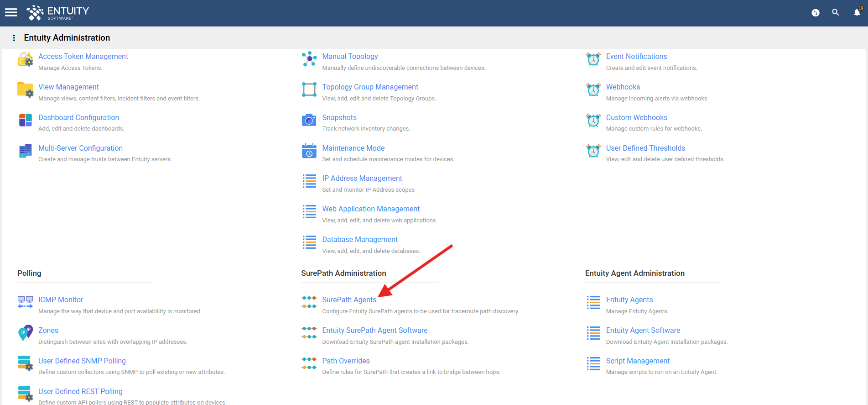Select the SurePath Agents link
The width and height of the screenshot is (868, 405).
(x=349, y=300)
